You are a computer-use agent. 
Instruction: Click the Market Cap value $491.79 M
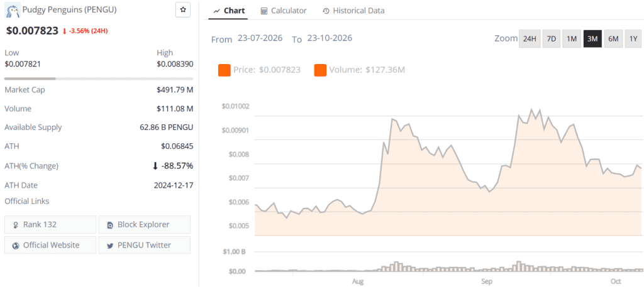(x=175, y=90)
